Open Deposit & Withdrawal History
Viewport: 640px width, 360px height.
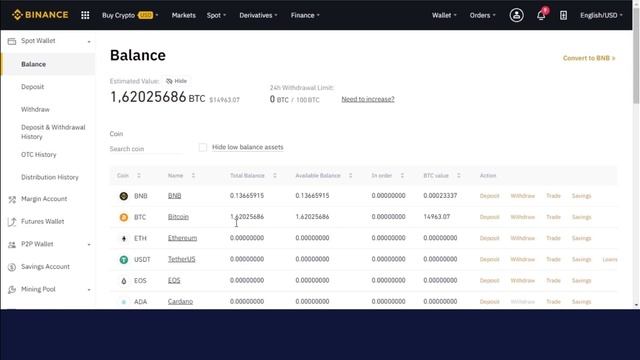pos(53,132)
